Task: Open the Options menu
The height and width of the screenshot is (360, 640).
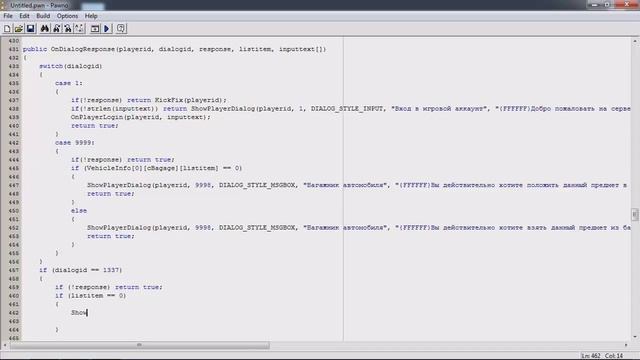Action: point(67,16)
